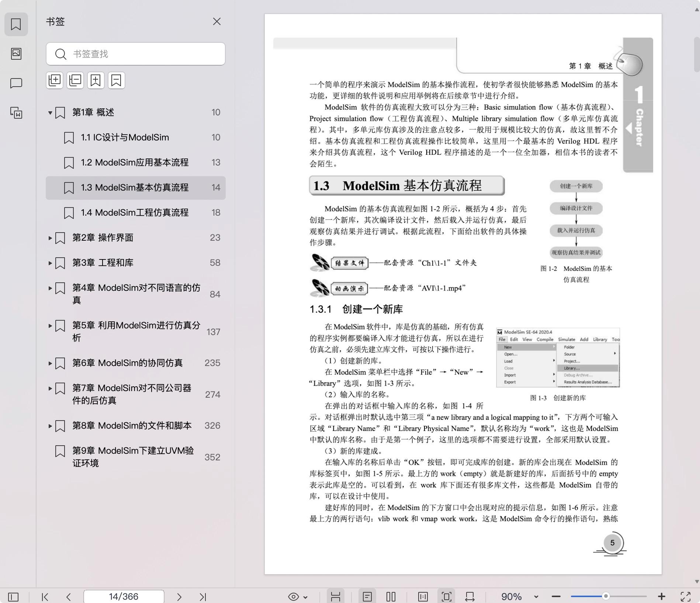Open the convert to Word panel icon
This screenshot has height=603, width=700.
tap(16, 113)
